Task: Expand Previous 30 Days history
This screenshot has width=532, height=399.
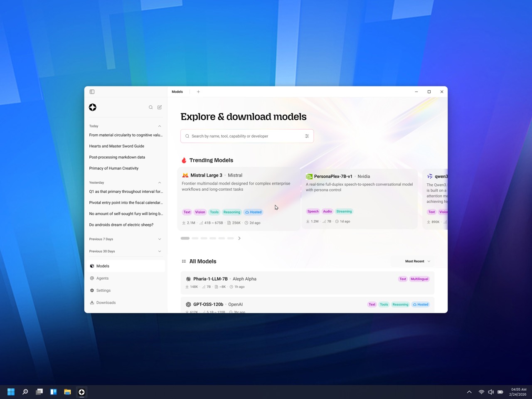Action: [x=160, y=251]
